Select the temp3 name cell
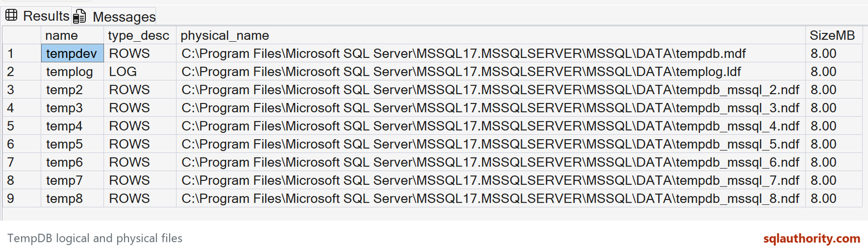 tap(72, 108)
